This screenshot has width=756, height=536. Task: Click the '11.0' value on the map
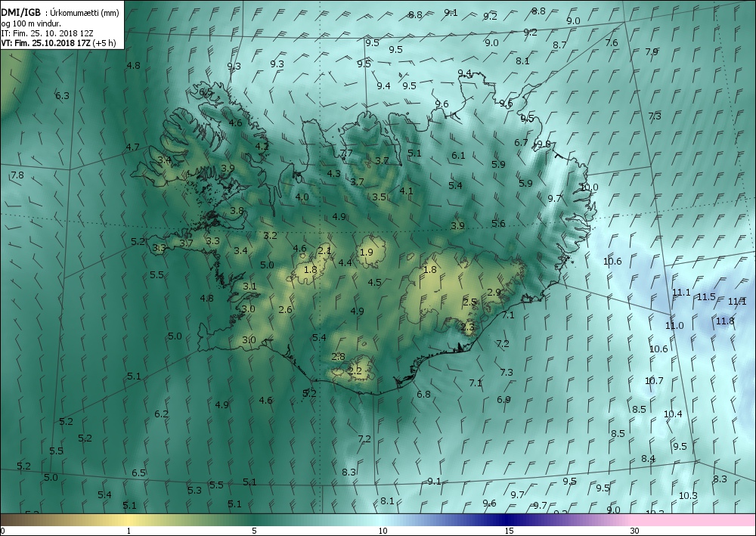click(x=674, y=325)
